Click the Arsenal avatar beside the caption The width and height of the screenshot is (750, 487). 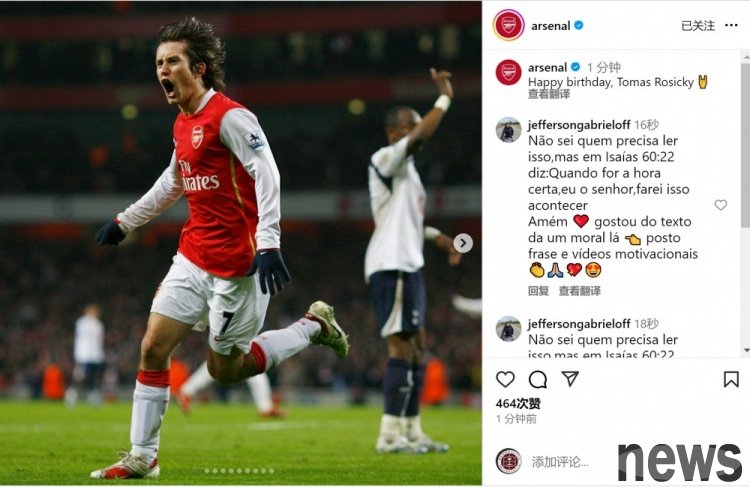508,72
